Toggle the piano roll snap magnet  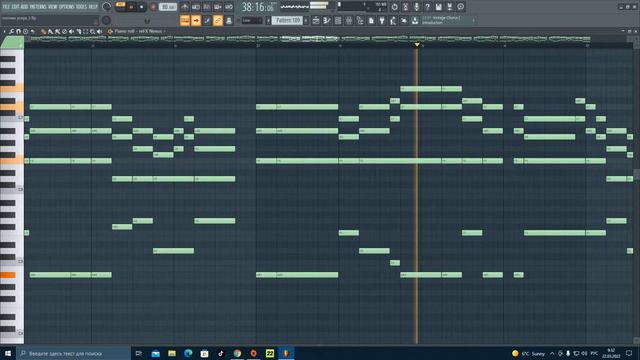[18, 31]
